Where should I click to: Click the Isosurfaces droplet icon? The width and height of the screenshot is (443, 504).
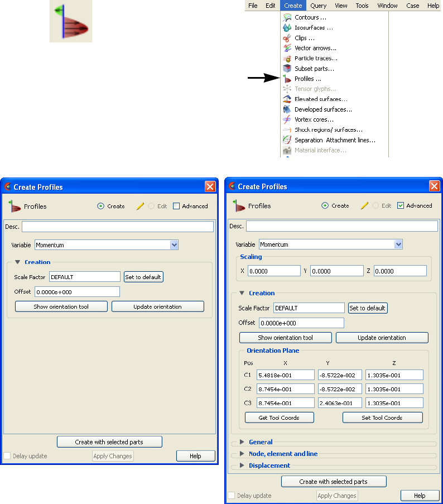(287, 28)
